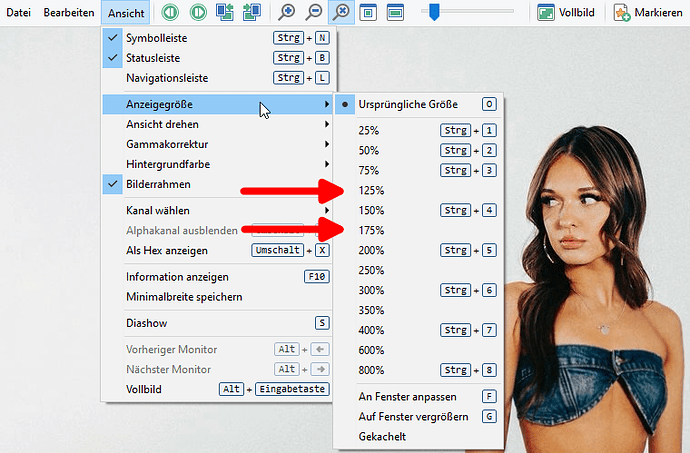Select the Ursprüngliche Größe radio option
Viewport: 690px width, 453px height.
pyautogui.click(x=418, y=104)
